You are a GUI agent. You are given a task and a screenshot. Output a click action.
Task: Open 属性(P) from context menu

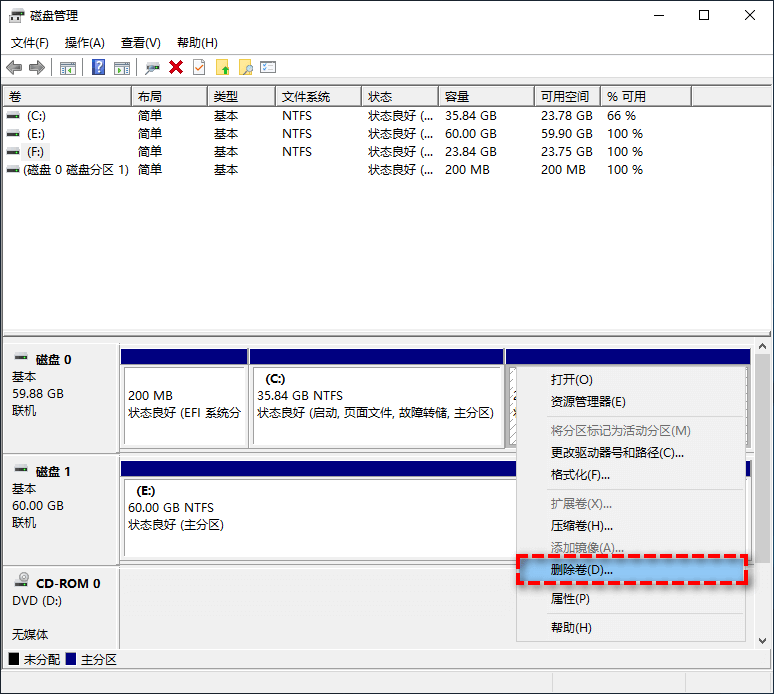[x=630, y=599]
